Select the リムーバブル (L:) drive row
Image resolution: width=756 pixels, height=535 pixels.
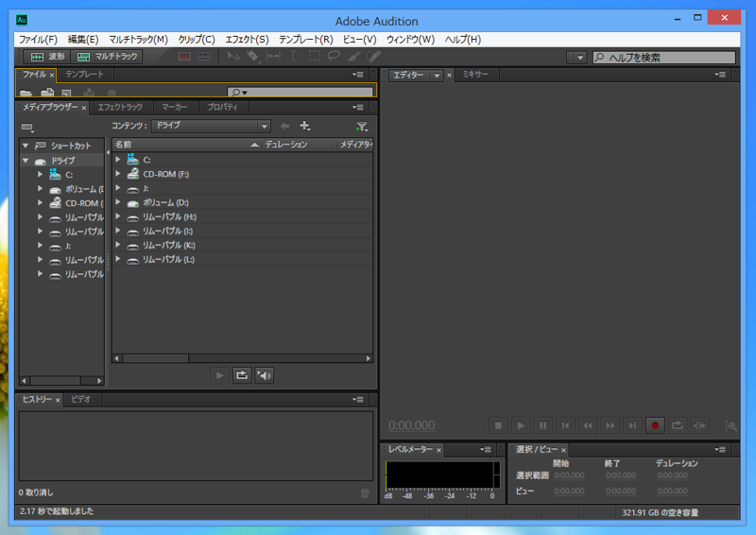pos(243,260)
